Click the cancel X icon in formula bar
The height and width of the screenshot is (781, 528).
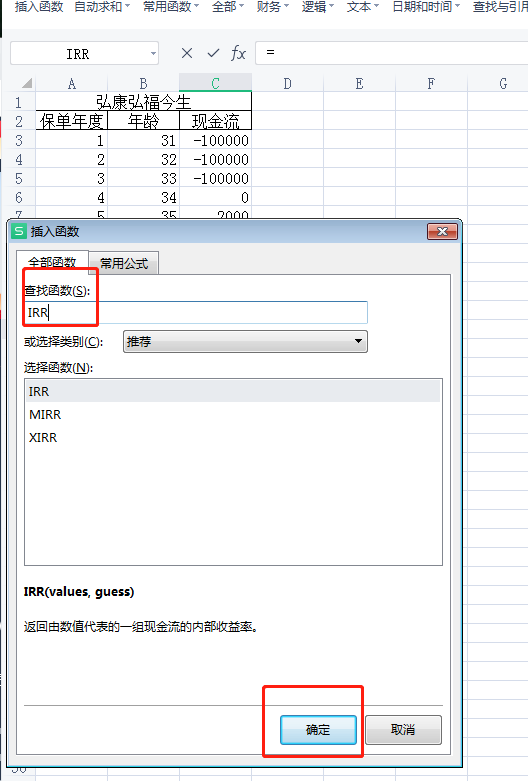coord(187,53)
